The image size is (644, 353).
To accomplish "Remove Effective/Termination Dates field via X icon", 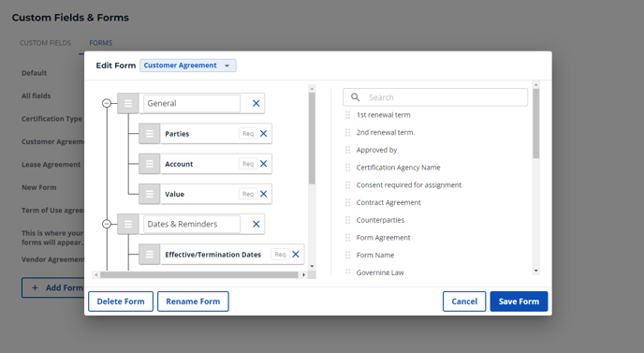I will point(296,255).
